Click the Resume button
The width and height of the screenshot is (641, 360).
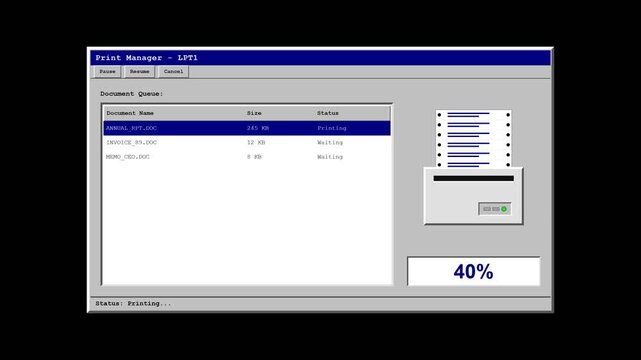[139, 72]
